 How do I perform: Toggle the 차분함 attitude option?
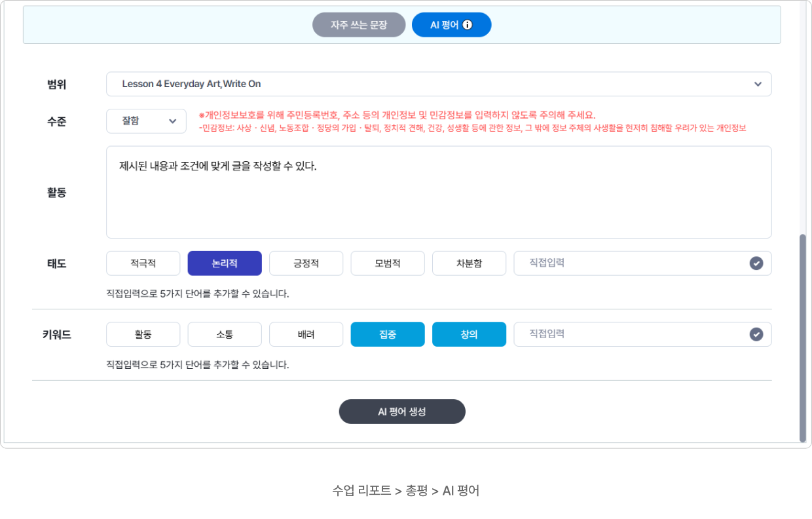click(x=469, y=263)
